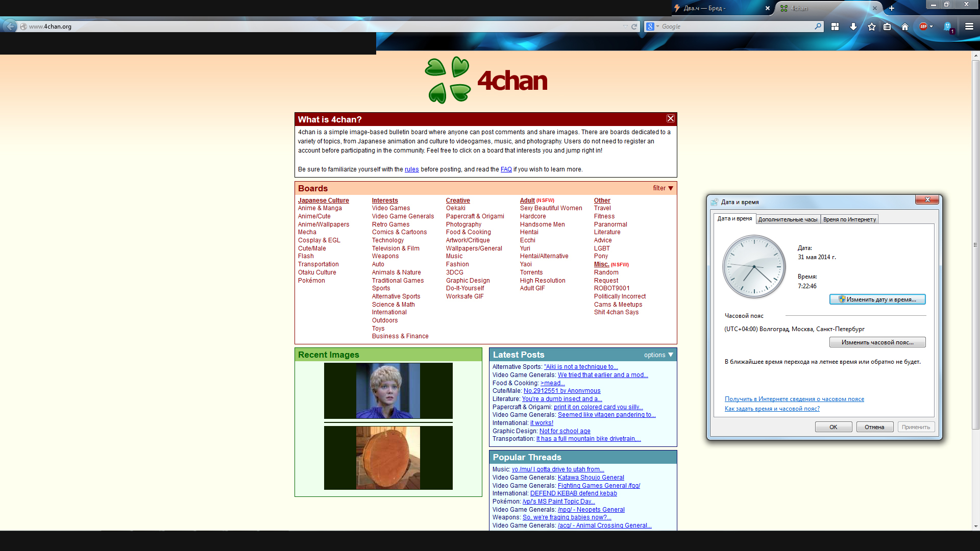Screen dimensions: 980x551
Task: Open the DEFEND KEBAB defend kebab thread
Action: (x=573, y=493)
